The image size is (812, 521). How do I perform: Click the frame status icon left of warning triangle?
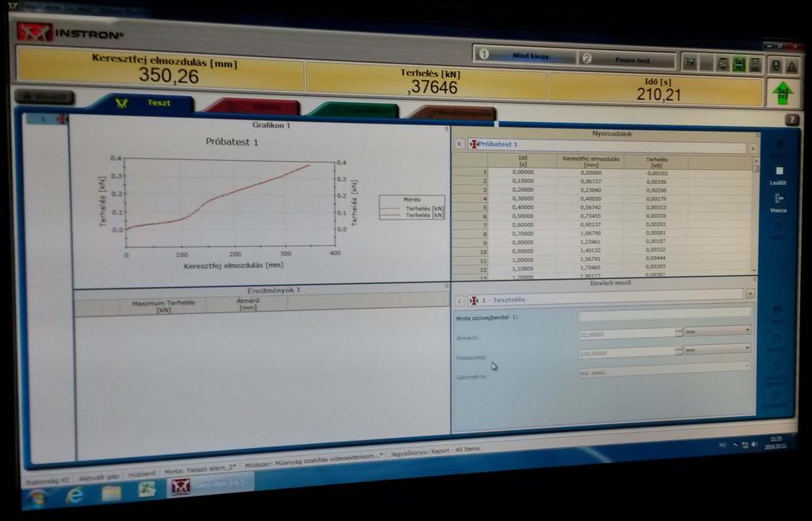775,65
